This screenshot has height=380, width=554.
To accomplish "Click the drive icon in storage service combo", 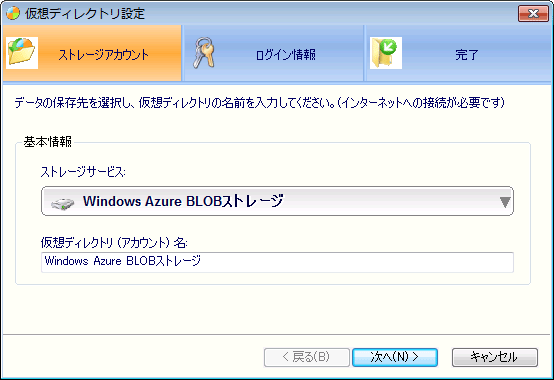I will [63, 203].
